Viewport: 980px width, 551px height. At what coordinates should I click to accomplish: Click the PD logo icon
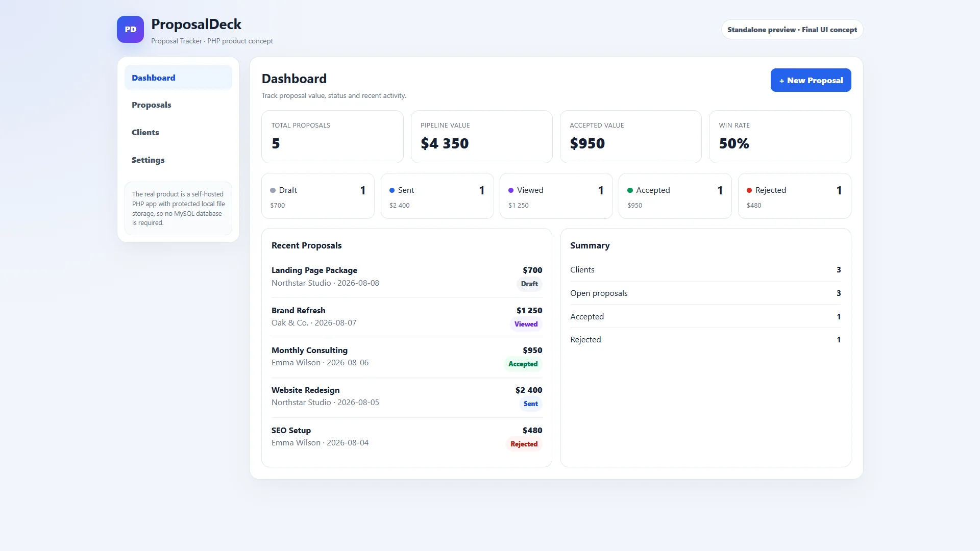(x=130, y=30)
